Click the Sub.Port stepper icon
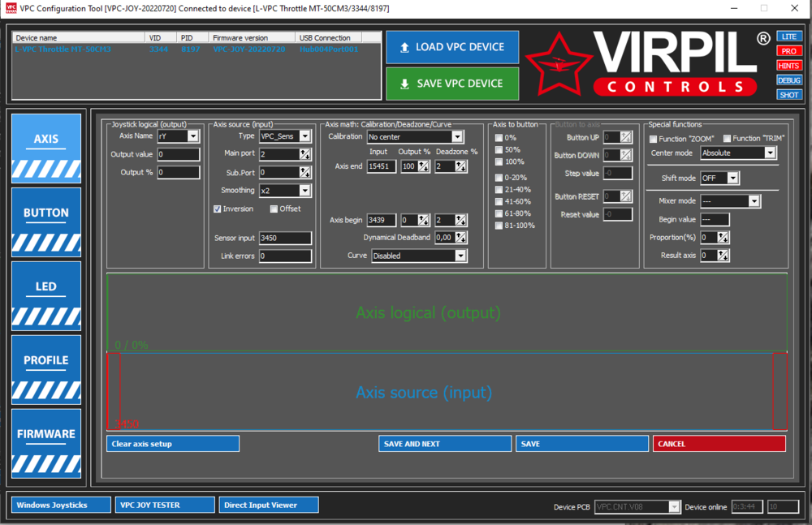Viewport: 812px width, 525px height. [x=305, y=172]
